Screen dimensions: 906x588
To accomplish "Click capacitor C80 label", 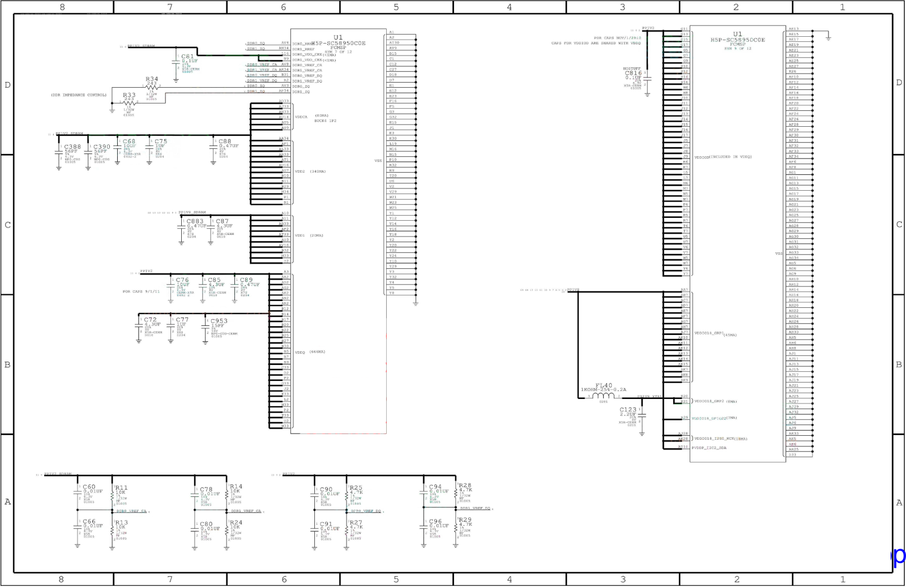I will (x=206, y=524).
